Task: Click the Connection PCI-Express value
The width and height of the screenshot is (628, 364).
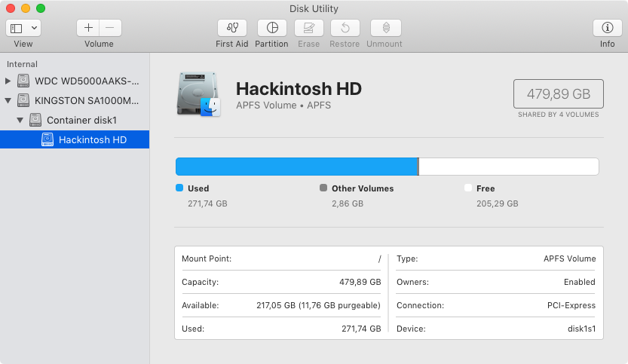Action: pos(571,305)
